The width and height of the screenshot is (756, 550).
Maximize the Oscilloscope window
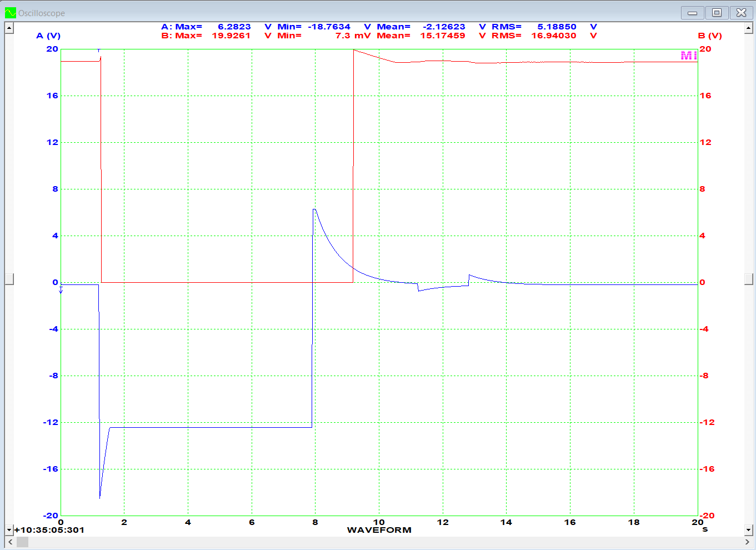pyautogui.click(x=717, y=13)
